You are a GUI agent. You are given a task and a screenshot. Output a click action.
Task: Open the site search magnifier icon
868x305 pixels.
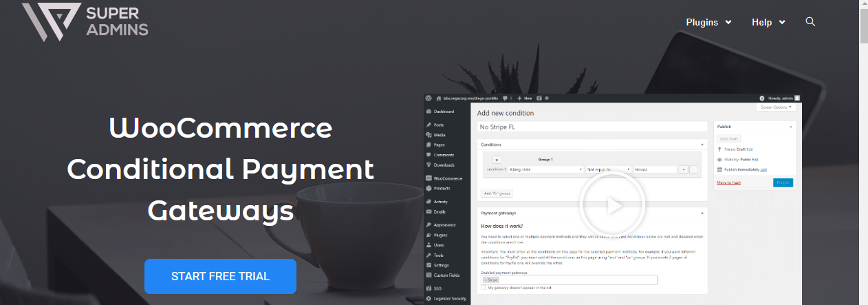[810, 21]
